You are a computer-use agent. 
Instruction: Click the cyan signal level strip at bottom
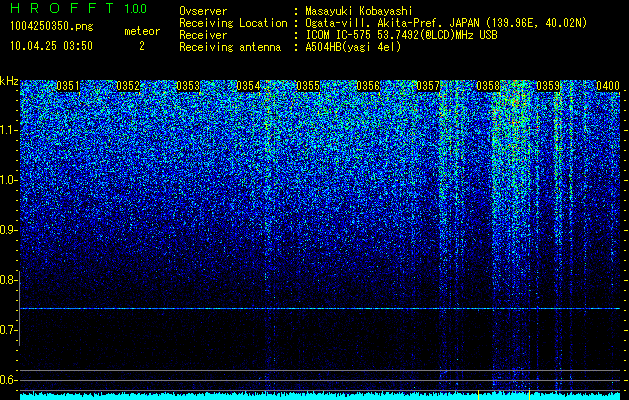[320, 396]
